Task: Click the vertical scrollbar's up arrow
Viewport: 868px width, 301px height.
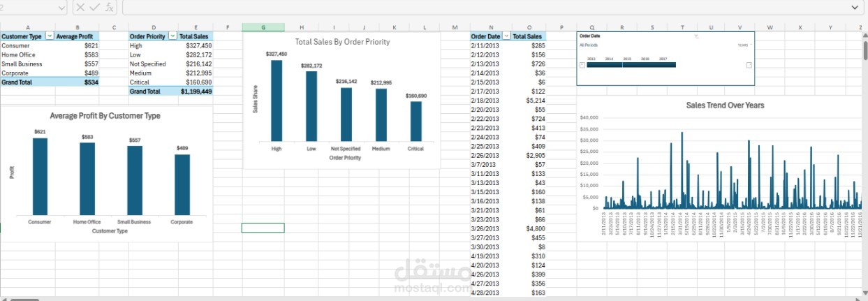Action: (865, 34)
